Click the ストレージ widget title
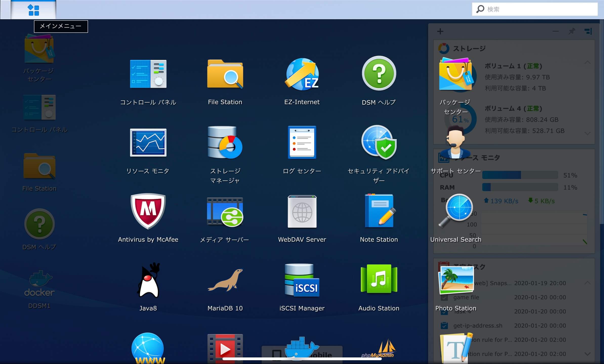Screen dimensions: 604x364 click(x=469, y=48)
